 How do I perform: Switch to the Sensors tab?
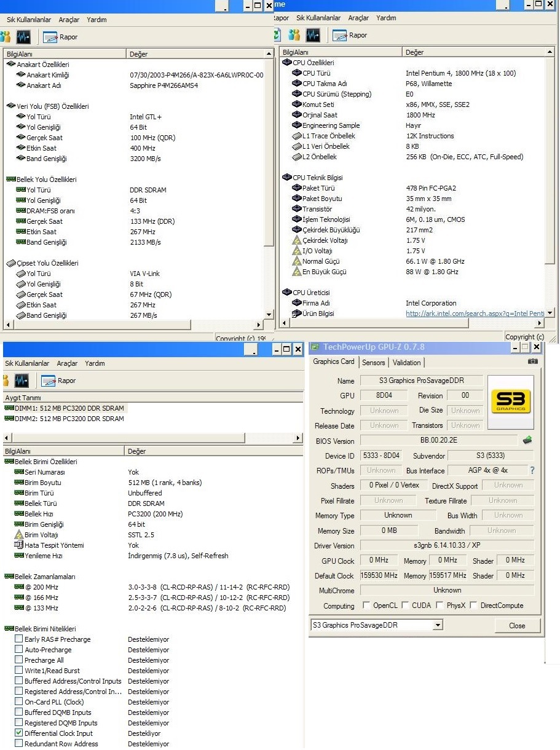tap(373, 363)
